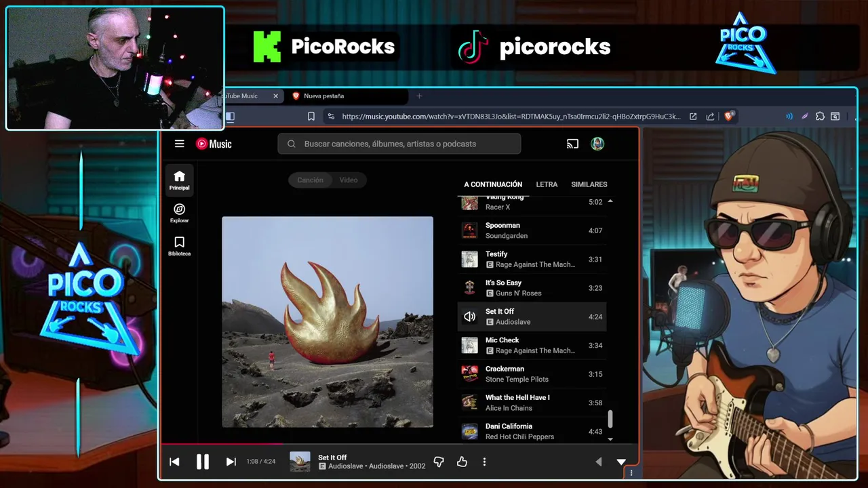The image size is (868, 488).
Task: Play Spoonman by Soundgarden from queue
Action: point(532,230)
